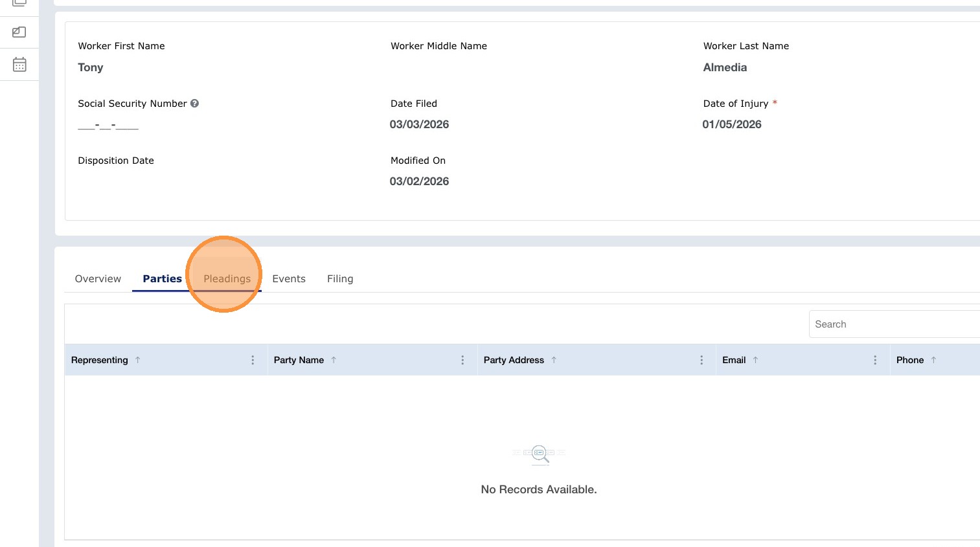This screenshot has height=547, width=980.
Task: Click Date of Injury value 01/05/2026
Action: click(x=732, y=124)
